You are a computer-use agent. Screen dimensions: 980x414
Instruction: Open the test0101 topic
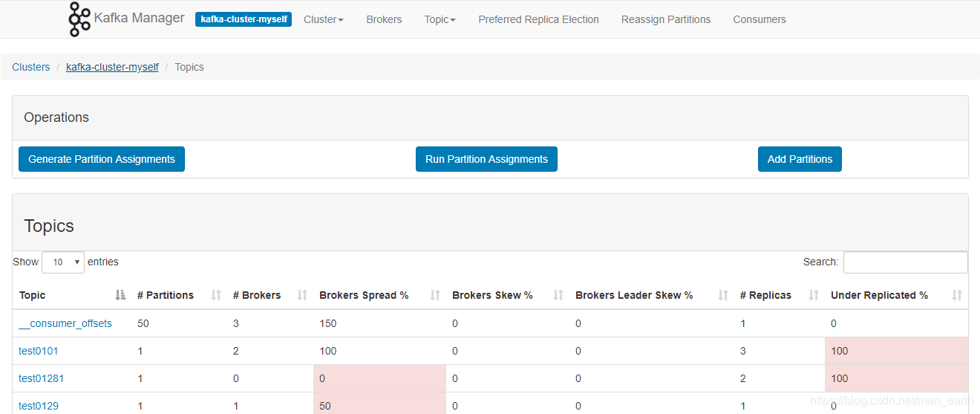pyautogui.click(x=39, y=351)
